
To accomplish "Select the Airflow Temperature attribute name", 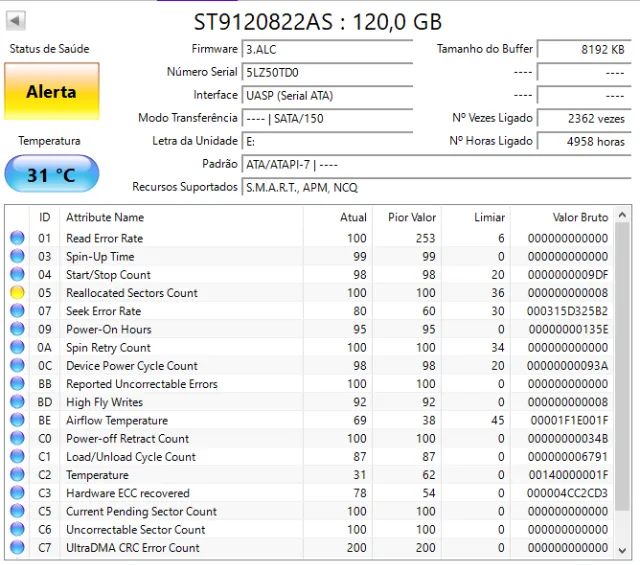I will tap(117, 420).
